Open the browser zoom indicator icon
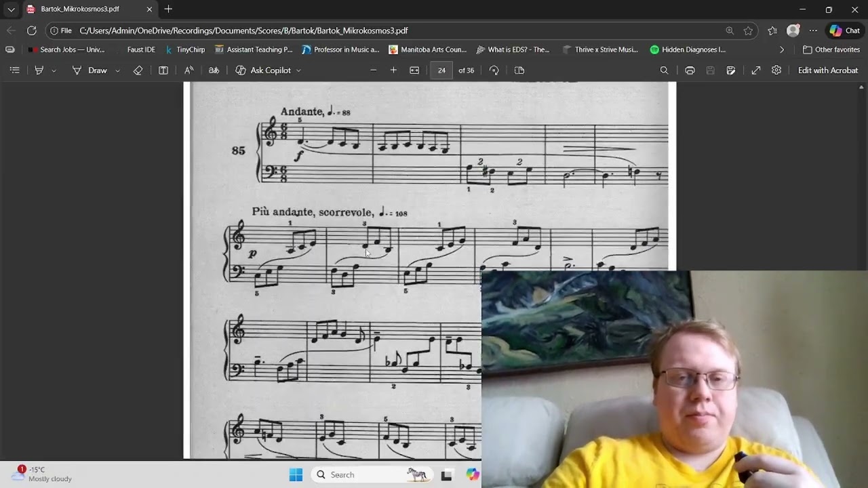 pos(729,30)
